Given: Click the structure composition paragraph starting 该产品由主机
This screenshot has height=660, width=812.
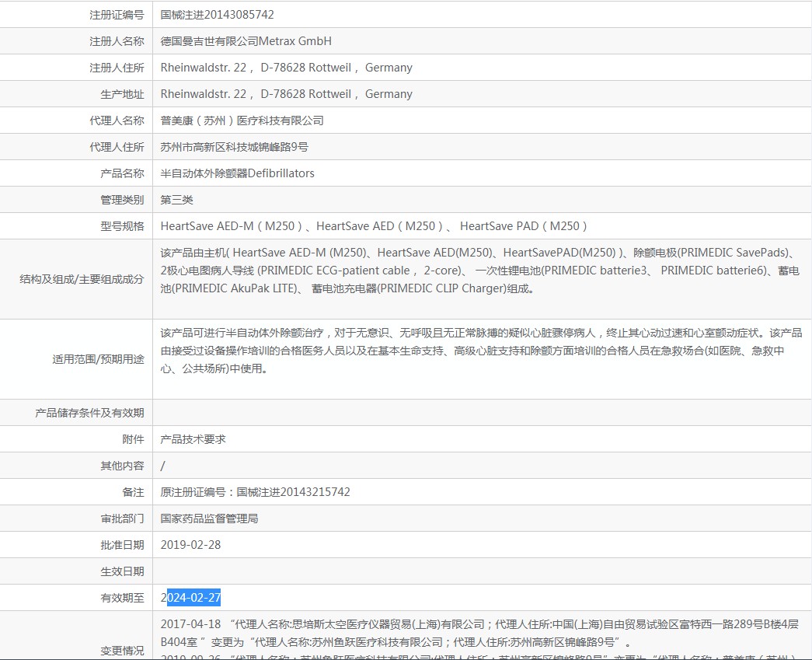Looking at the screenshot, I should coord(479,271).
